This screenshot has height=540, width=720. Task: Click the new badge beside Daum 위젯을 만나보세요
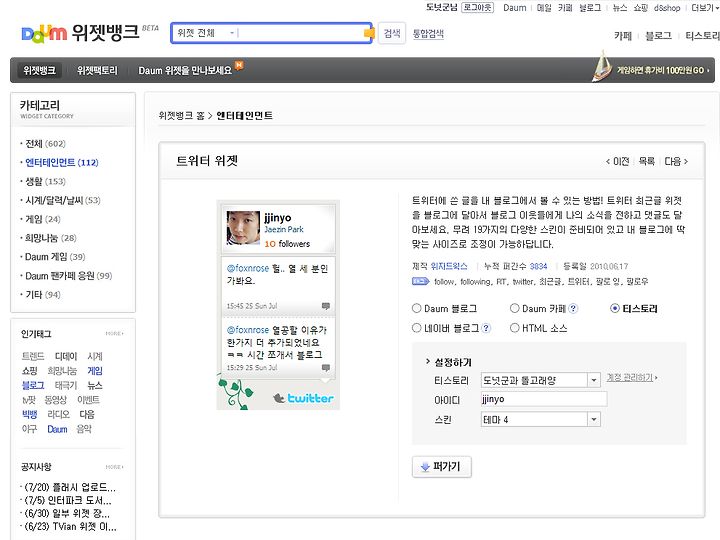click(x=239, y=65)
